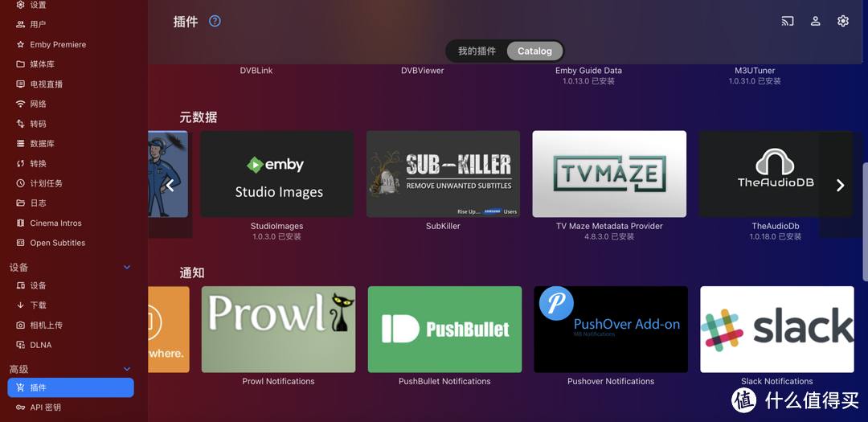The height and width of the screenshot is (422, 868).
Task: Open the 设置 settings gear icon in sidebar
Action: [x=20, y=5]
